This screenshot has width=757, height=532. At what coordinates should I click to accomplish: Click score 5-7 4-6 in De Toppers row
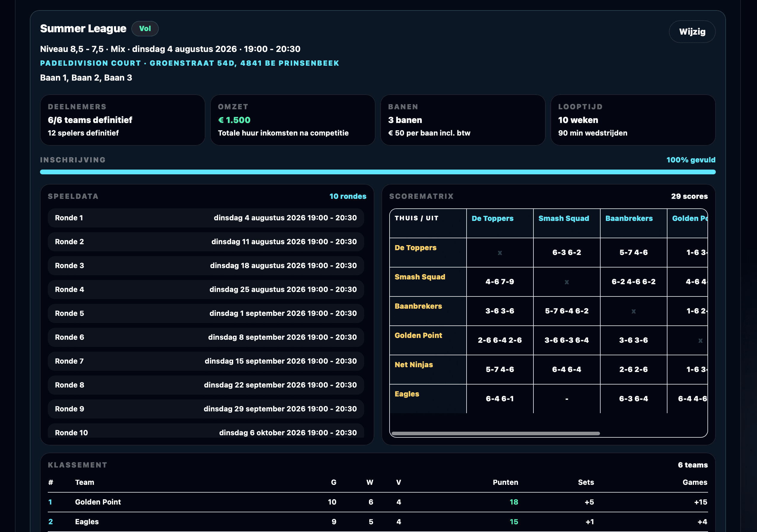(x=633, y=253)
